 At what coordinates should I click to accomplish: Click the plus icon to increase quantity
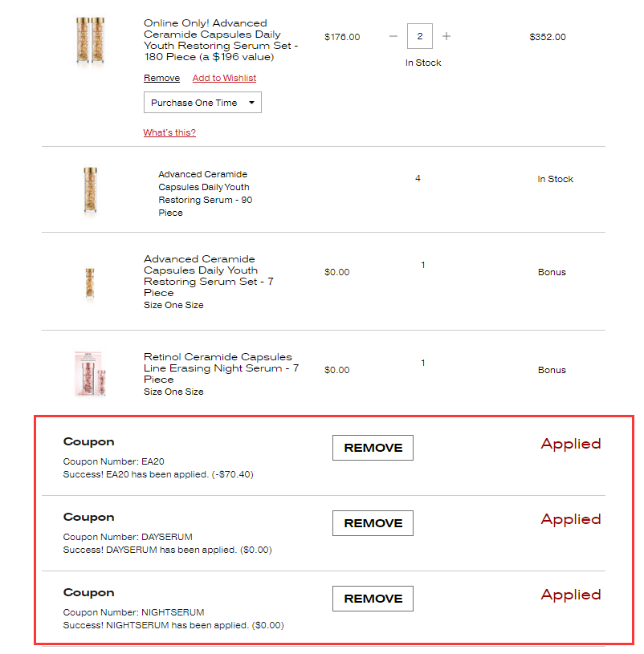point(446,36)
